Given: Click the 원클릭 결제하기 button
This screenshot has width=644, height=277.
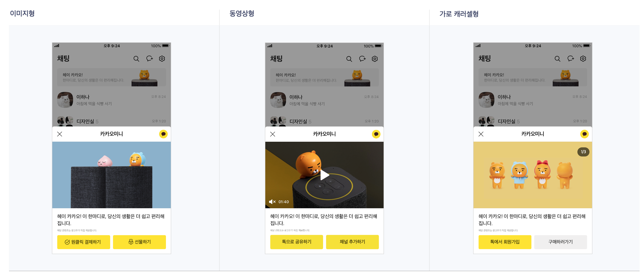Looking at the screenshot, I should click(x=84, y=242).
